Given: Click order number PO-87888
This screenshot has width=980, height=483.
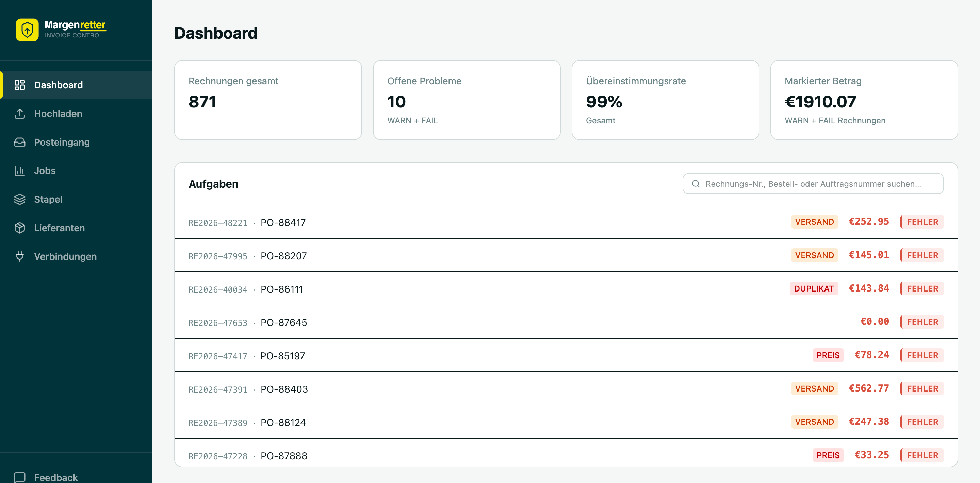Looking at the screenshot, I should coord(283,455).
